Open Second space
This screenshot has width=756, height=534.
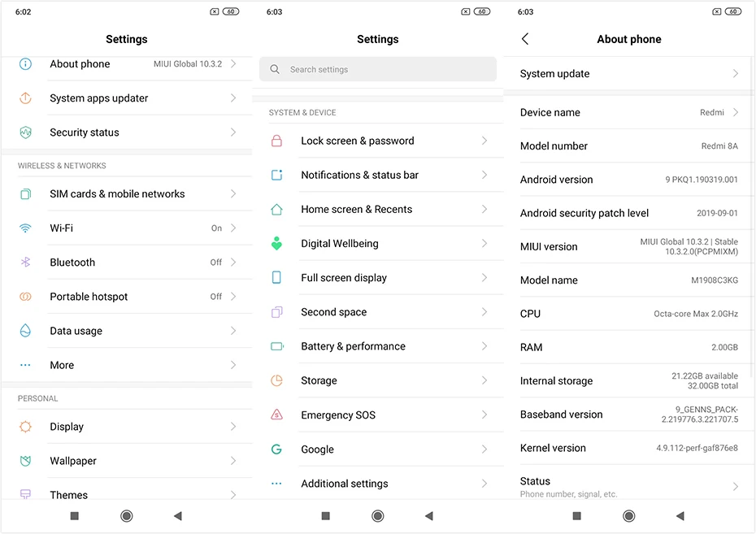coord(379,312)
